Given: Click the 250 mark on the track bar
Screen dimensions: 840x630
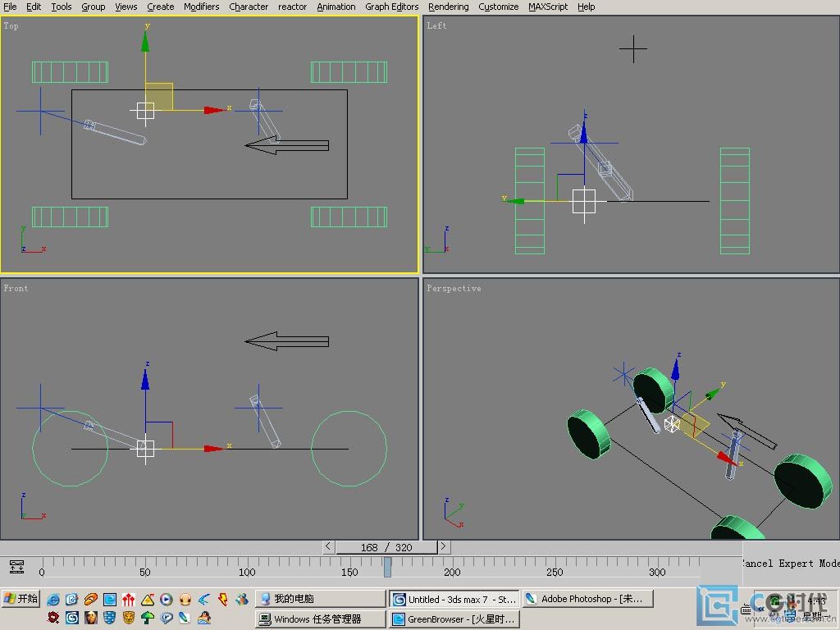Looking at the screenshot, I should (555, 572).
